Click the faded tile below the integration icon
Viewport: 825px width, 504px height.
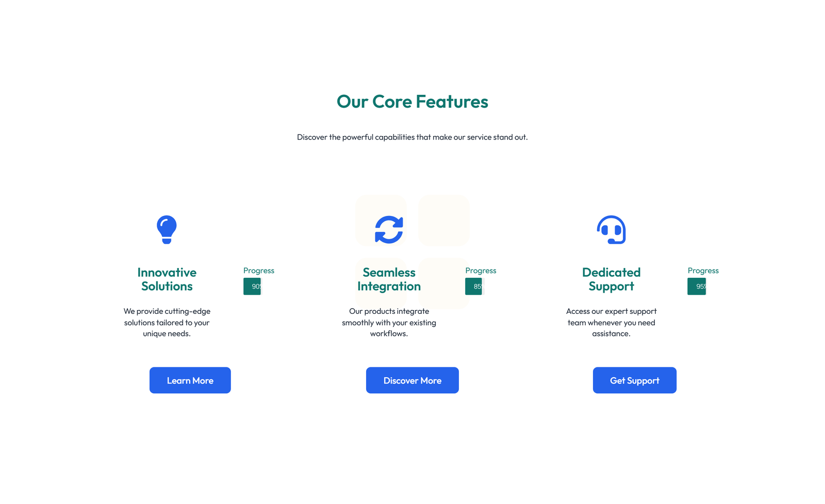click(443, 284)
